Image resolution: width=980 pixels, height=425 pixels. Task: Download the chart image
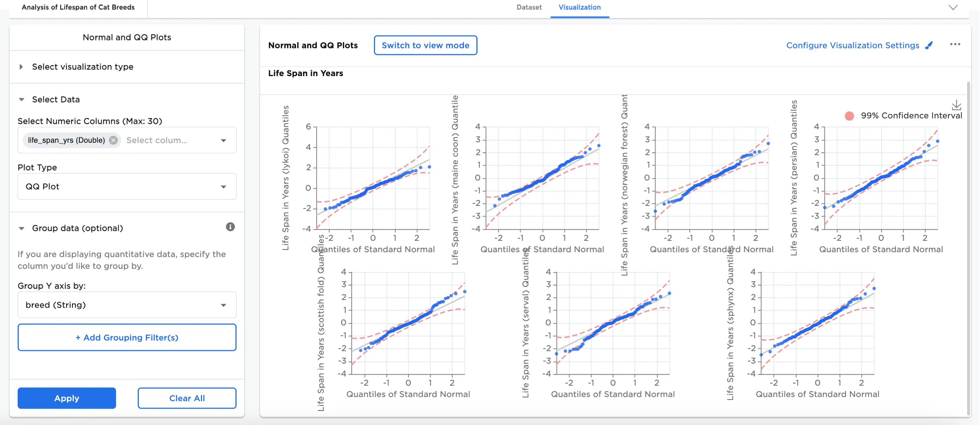click(x=956, y=105)
